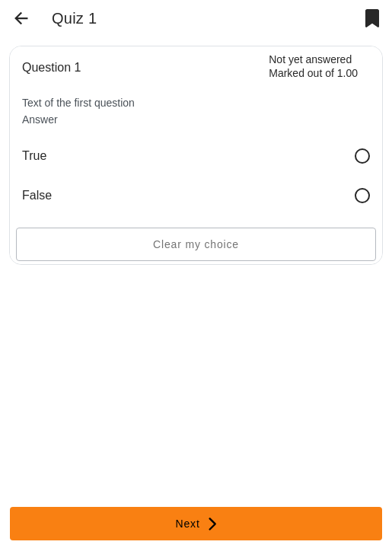
Task: Click the empty area below the question card
Action: click(x=196, y=384)
